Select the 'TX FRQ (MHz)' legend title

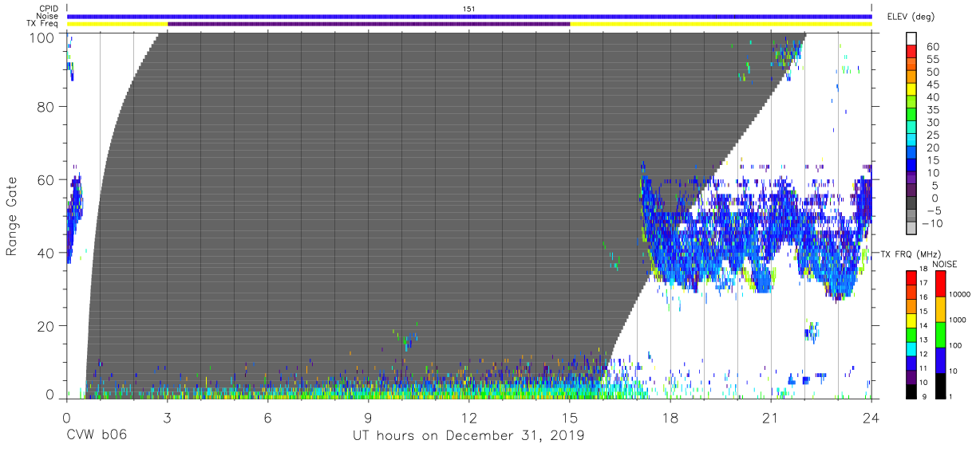[911, 254]
